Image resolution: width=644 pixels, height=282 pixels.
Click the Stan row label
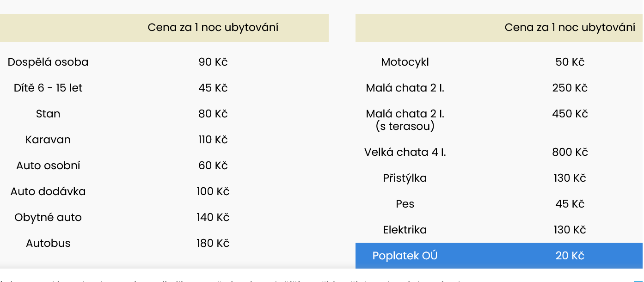coord(48,114)
